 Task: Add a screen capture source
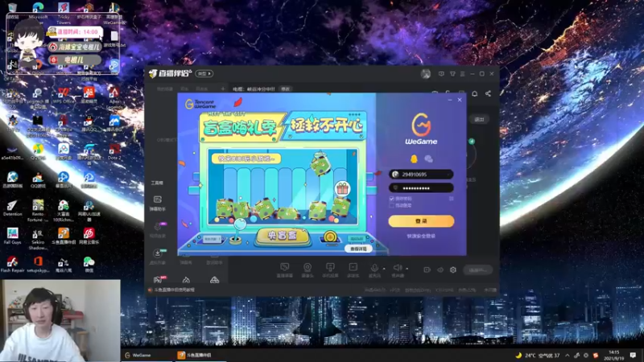click(x=284, y=270)
